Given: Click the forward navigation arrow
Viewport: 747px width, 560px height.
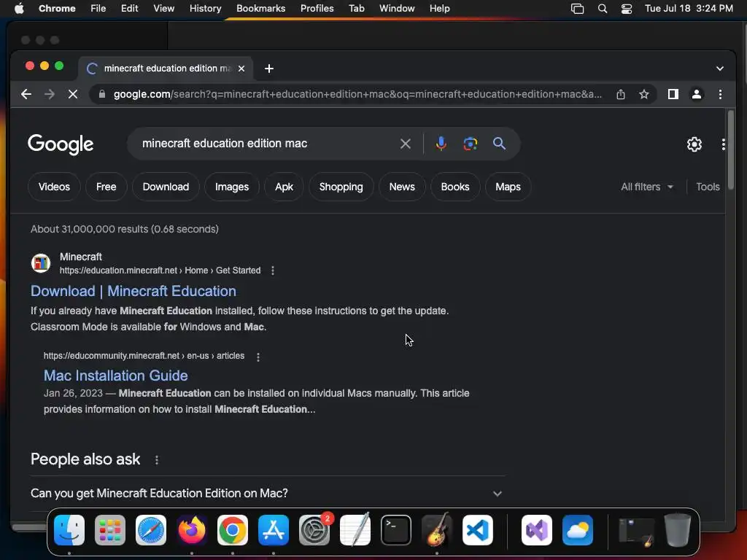Looking at the screenshot, I should pyautogui.click(x=50, y=94).
